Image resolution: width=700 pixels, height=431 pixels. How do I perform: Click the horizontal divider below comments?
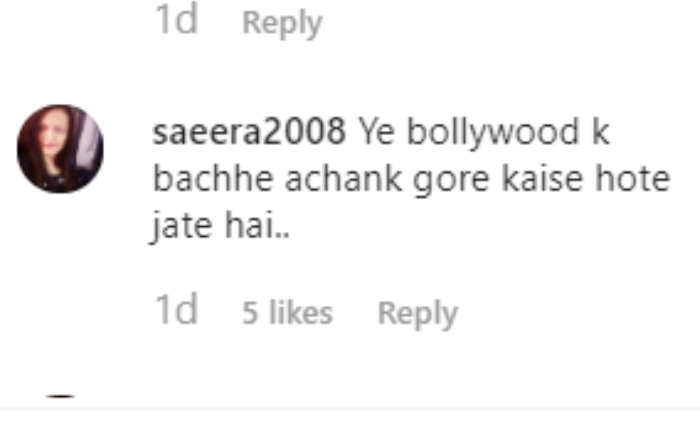pos(350,408)
